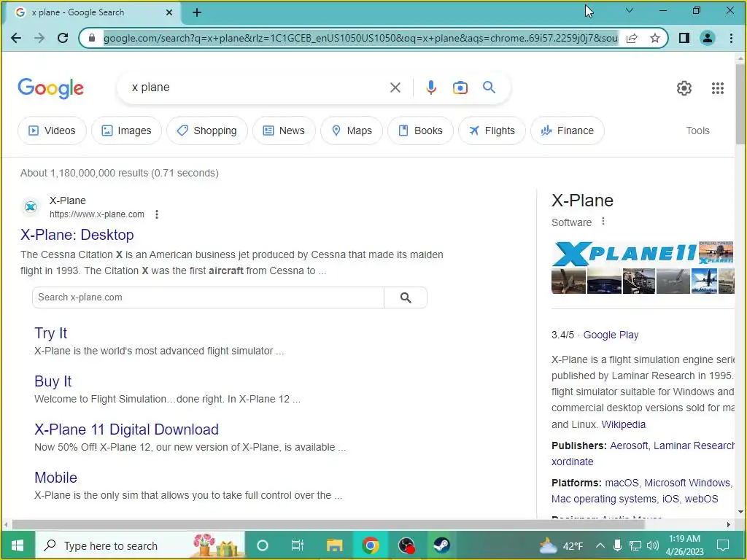The image size is (747, 560).
Task: Open the Wikipedia source link
Action: click(623, 424)
